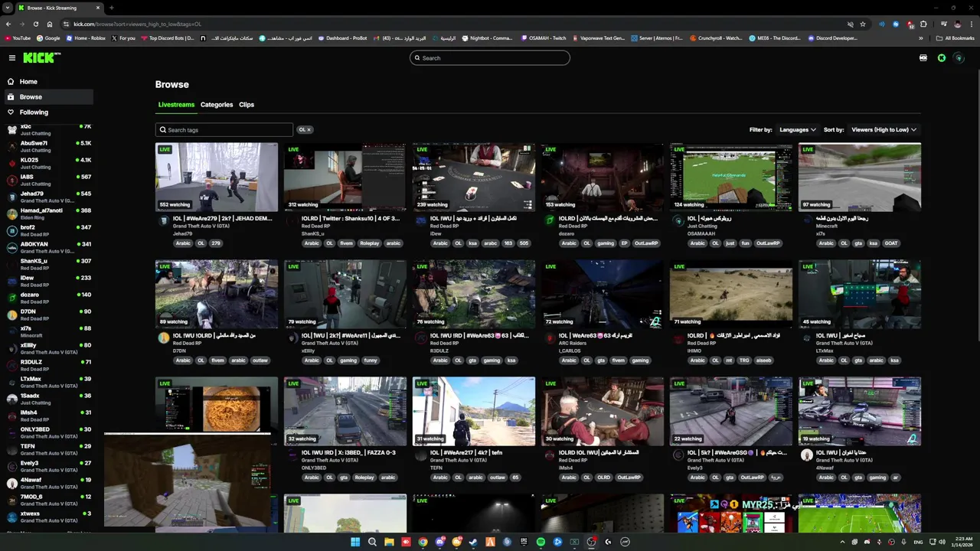Image resolution: width=980 pixels, height=551 pixels.
Task: Click the Roleplay tag under ShanKS_u stream
Action: (369, 243)
